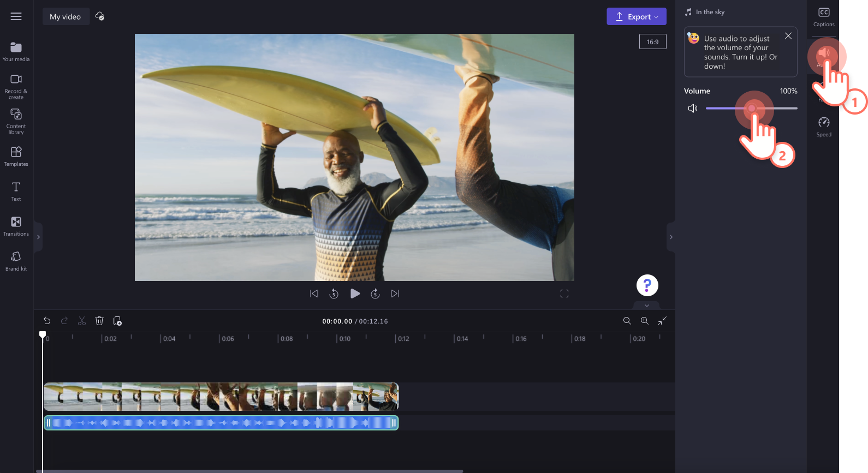
Task: Skip to the end of video
Action: (x=395, y=294)
